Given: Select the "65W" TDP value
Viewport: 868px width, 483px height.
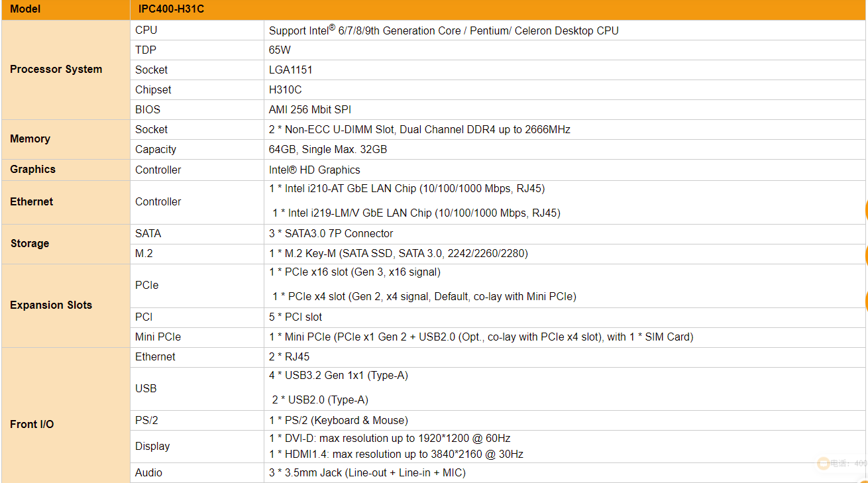Looking at the screenshot, I should coord(280,50).
